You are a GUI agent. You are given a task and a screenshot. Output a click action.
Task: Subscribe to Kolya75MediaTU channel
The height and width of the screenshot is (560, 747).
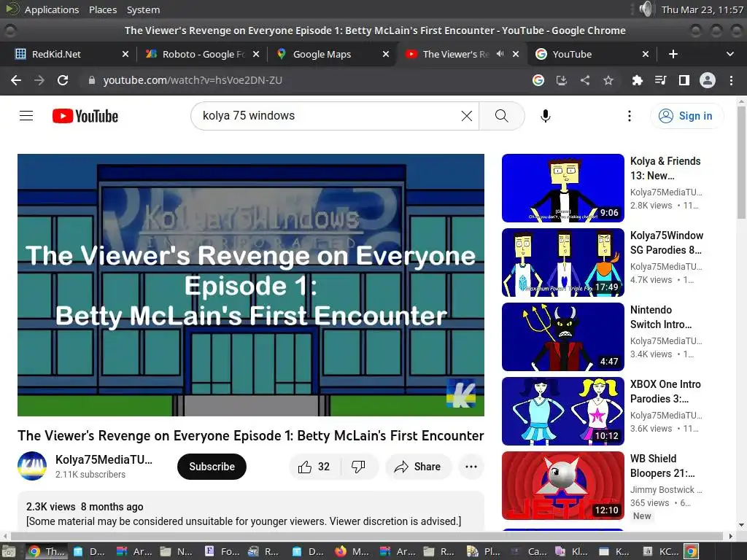(x=212, y=467)
